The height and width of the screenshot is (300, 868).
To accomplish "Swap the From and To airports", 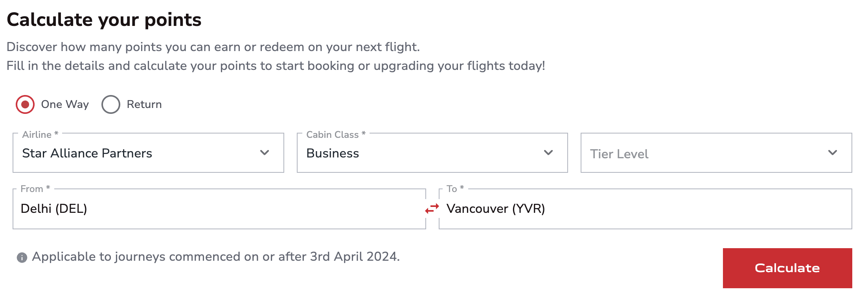I will [432, 209].
